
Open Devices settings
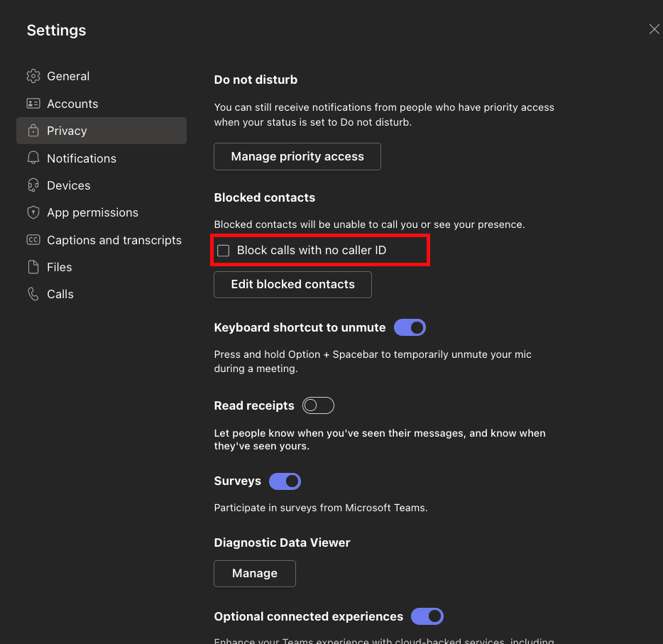[x=101, y=185]
